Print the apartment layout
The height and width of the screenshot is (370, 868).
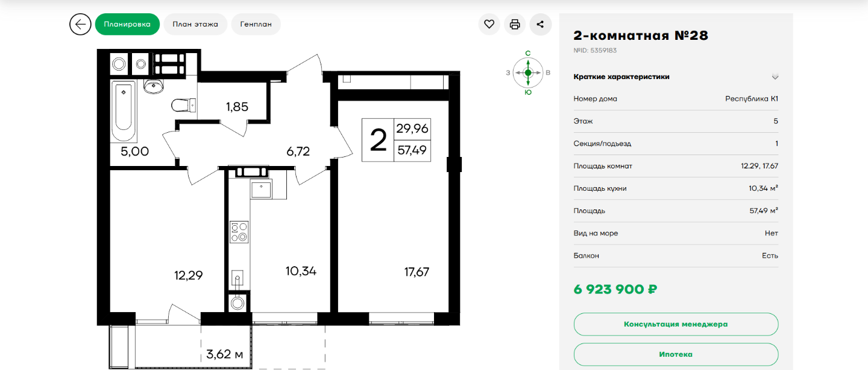(515, 25)
